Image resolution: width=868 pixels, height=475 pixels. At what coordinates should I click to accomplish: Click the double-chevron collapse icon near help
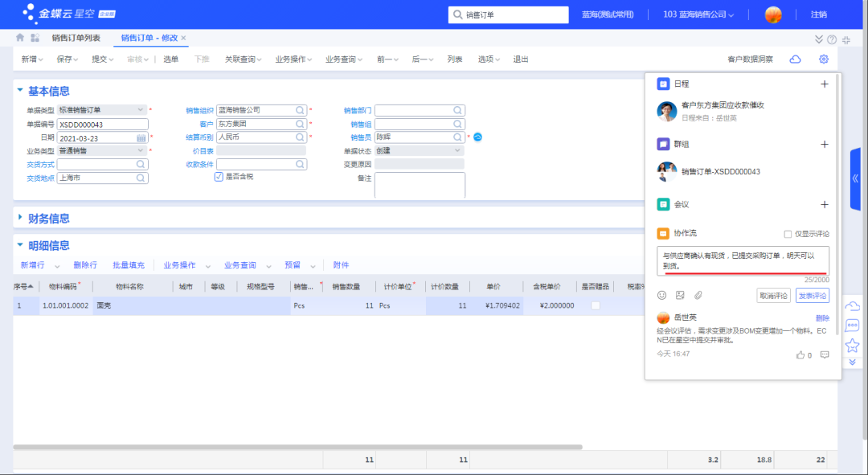[819, 39]
